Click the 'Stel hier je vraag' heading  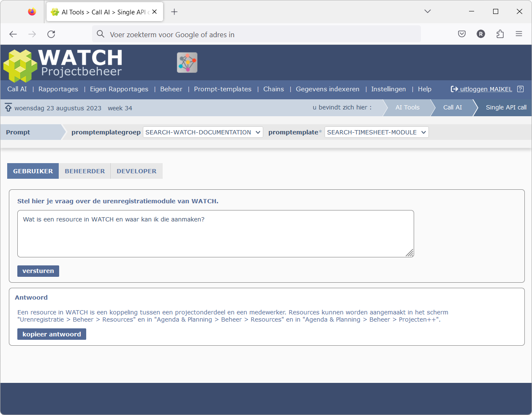118,201
